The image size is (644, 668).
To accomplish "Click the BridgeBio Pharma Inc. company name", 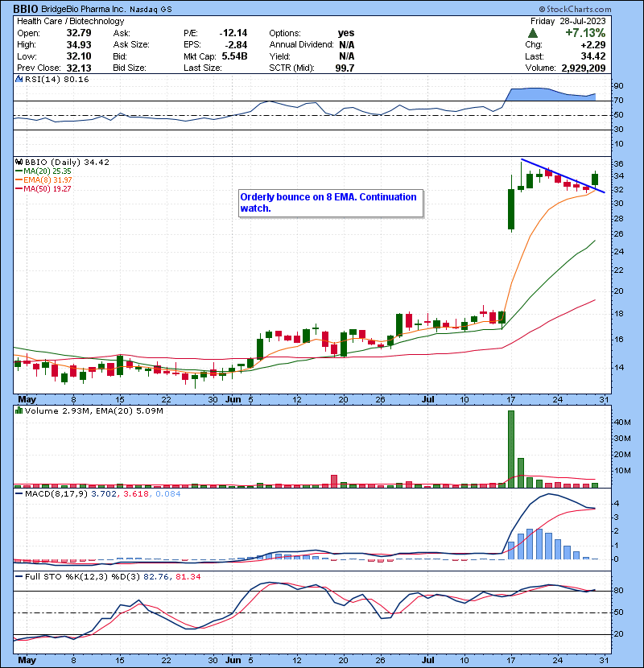I will pyautogui.click(x=84, y=9).
